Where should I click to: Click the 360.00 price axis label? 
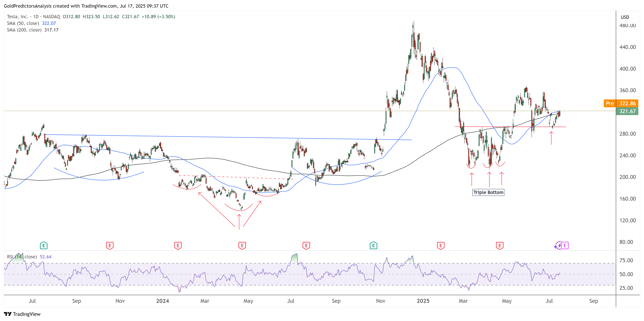[x=628, y=90]
